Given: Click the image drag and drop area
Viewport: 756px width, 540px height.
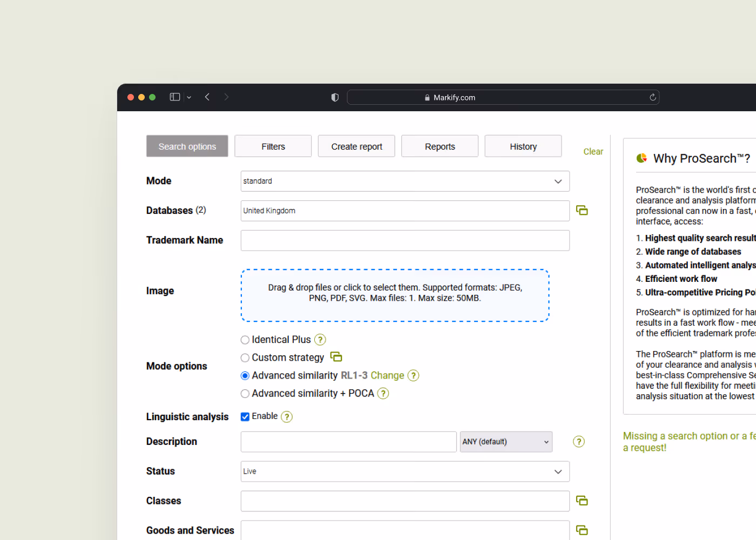Looking at the screenshot, I should click(395, 295).
